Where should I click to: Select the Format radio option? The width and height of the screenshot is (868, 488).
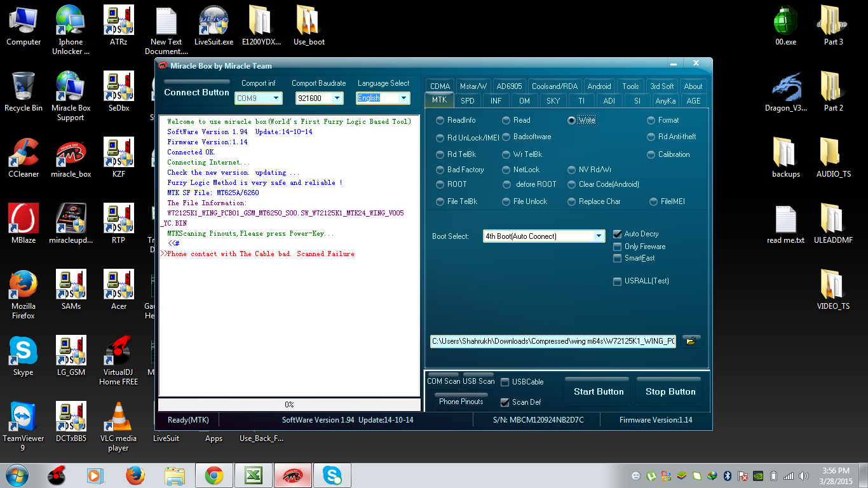(663, 120)
